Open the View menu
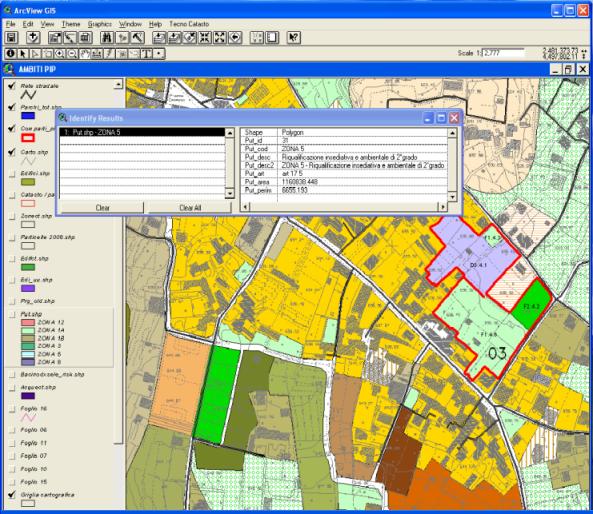593x514 pixels. (47, 24)
